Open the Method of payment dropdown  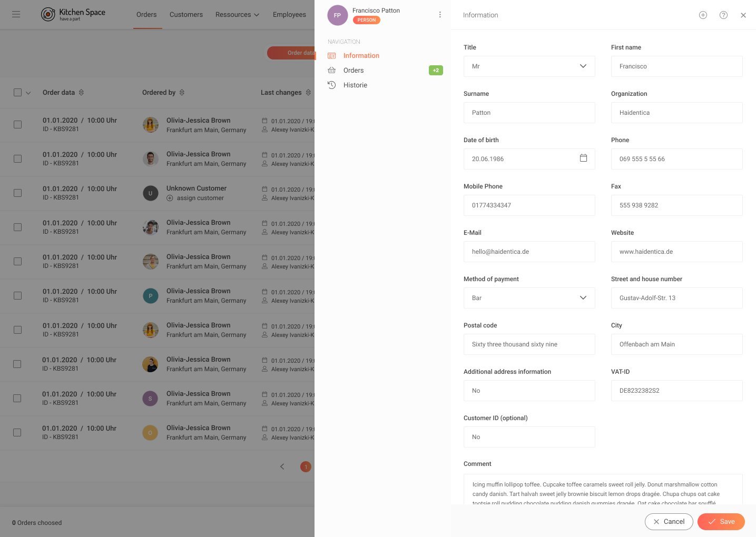[529, 298]
